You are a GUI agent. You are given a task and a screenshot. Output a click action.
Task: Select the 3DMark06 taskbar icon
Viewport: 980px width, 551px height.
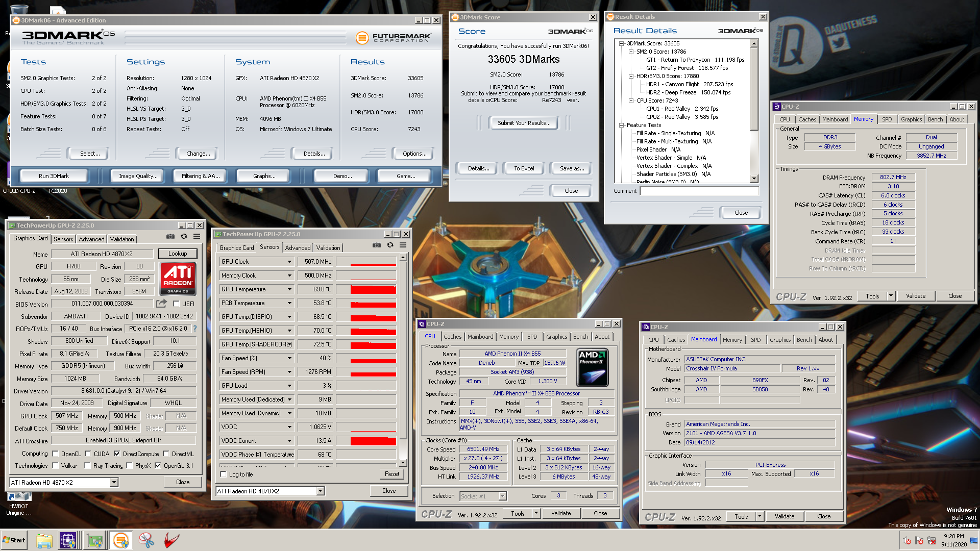click(x=121, y=540)
